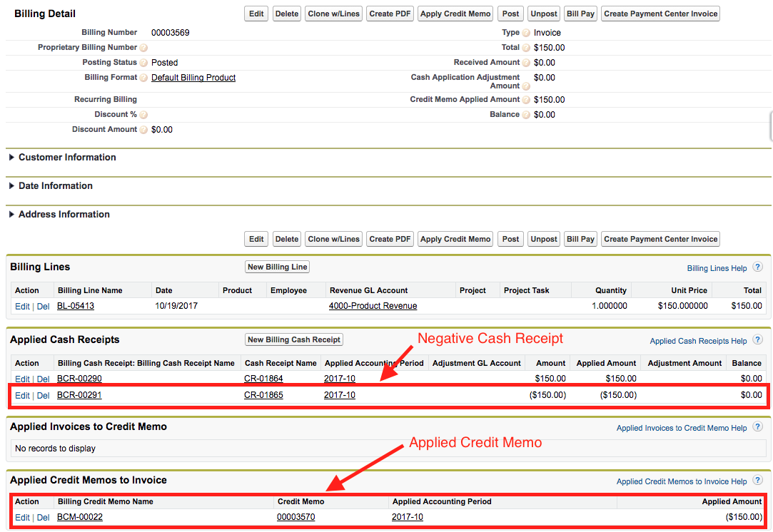
Task: Open the Default Billing Product link
Action: tap(193, 78)
